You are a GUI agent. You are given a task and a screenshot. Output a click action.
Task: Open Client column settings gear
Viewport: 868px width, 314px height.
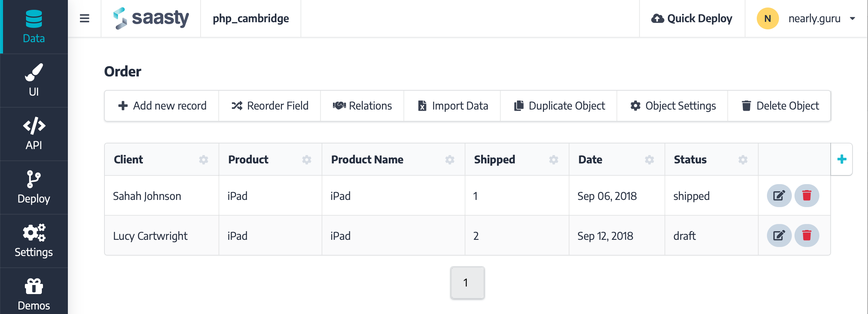pyautogui.click(x=204, y=160)
